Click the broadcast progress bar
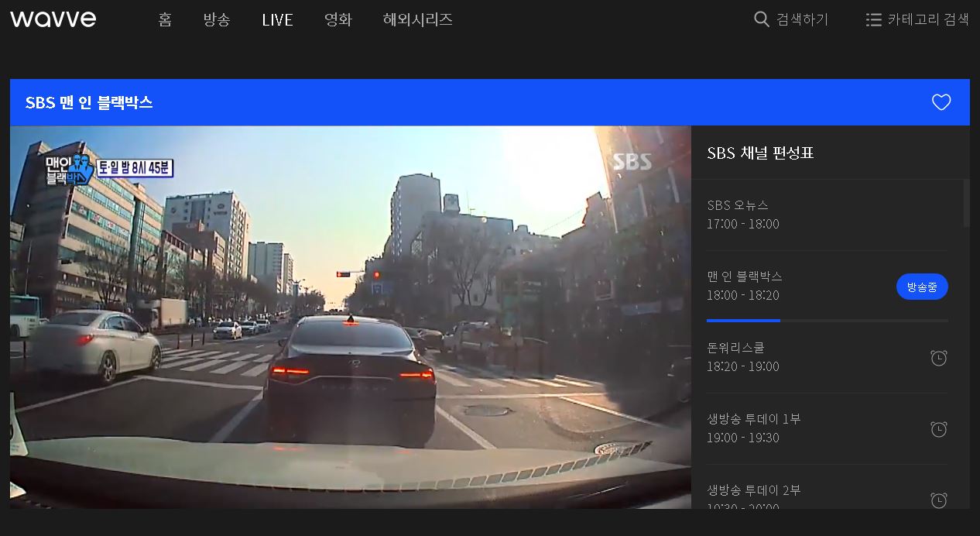Screen dimensions: 980x536 pos(827,320)
